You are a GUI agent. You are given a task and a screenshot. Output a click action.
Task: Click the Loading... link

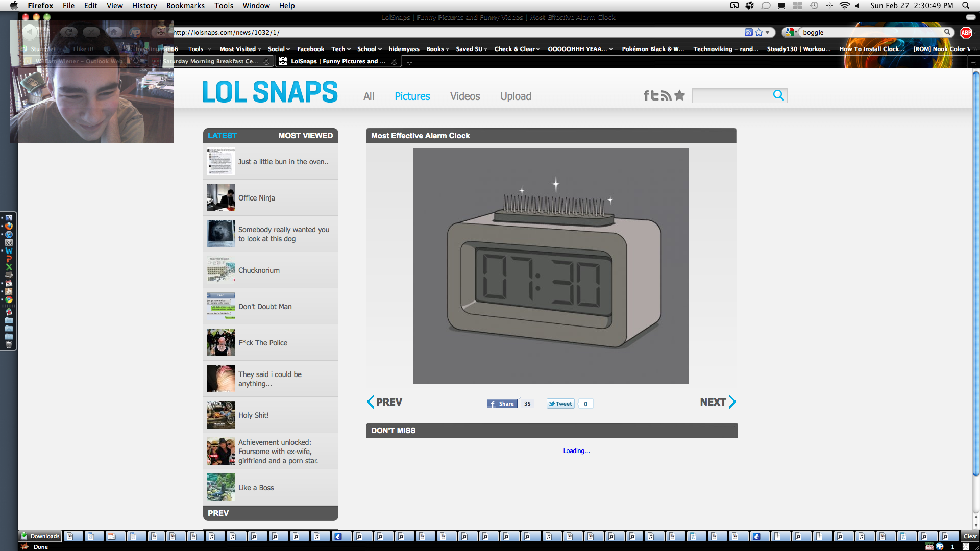[576, 451]
